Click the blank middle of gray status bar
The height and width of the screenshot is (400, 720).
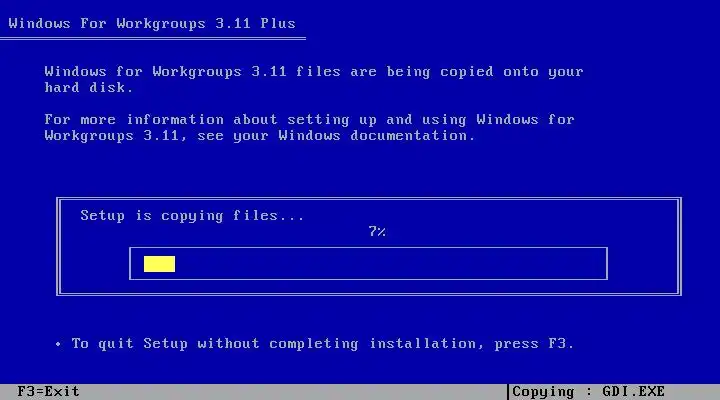pyautogui.click(x=294, y=392)
